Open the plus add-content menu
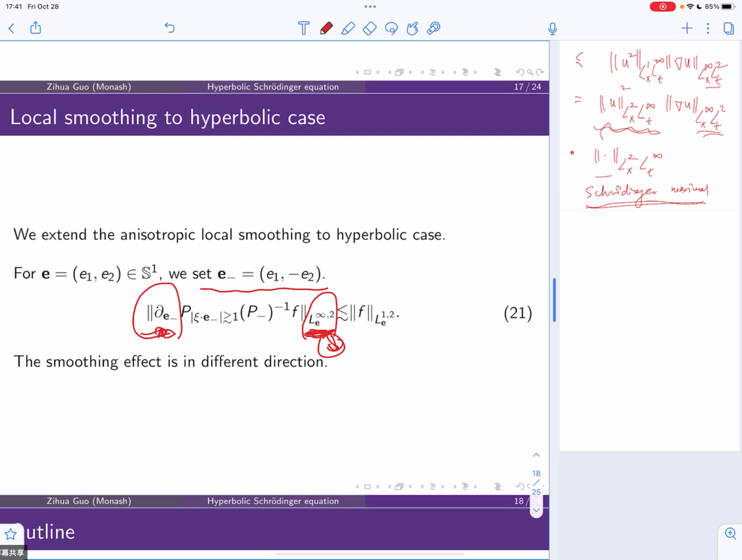742x560 pixels. pos(686,28)
